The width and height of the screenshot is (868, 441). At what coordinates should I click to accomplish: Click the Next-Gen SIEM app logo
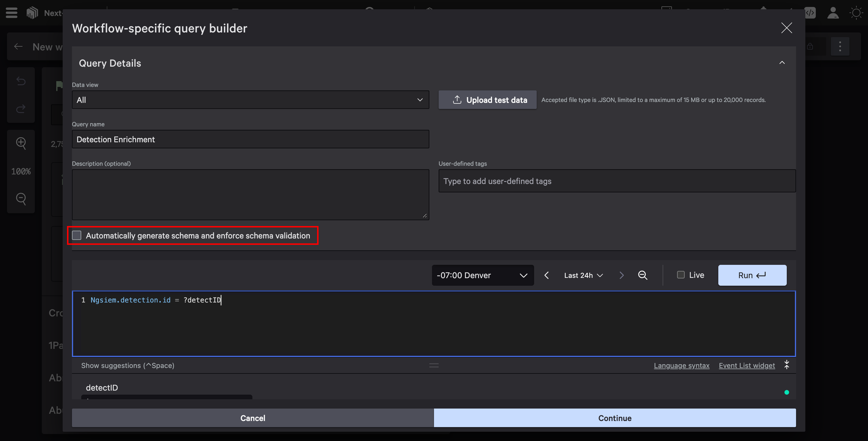[32, 13]
